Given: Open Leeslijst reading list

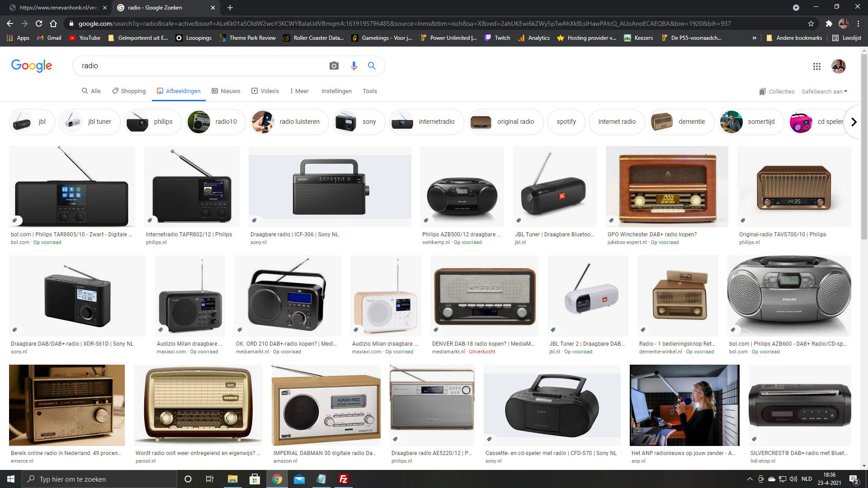Looking at the screenshot, I should (x=847, y=38).
